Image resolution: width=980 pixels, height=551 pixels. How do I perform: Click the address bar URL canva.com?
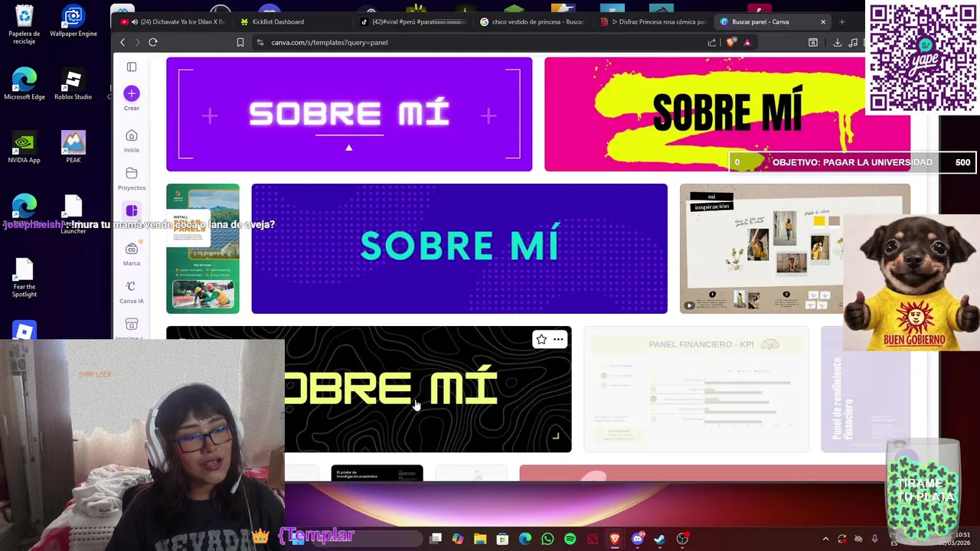pos(329,43)
